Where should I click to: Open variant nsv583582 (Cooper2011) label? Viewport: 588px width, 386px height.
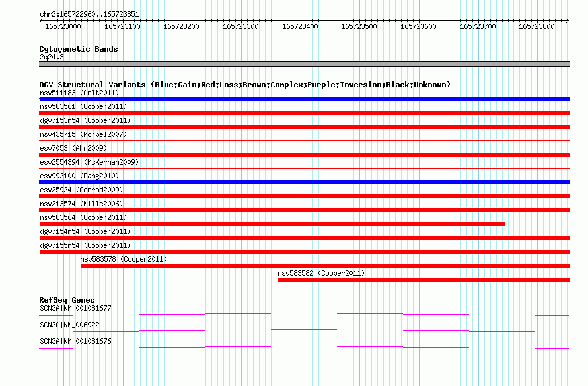click(321, 273)
